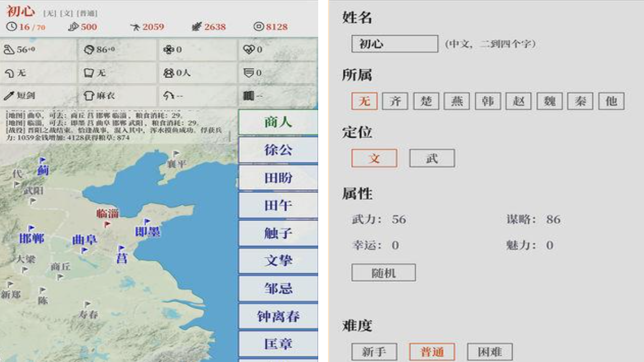Select 徐公 in the character list
This screenshot has height=362, width=644.
[278, 150]
